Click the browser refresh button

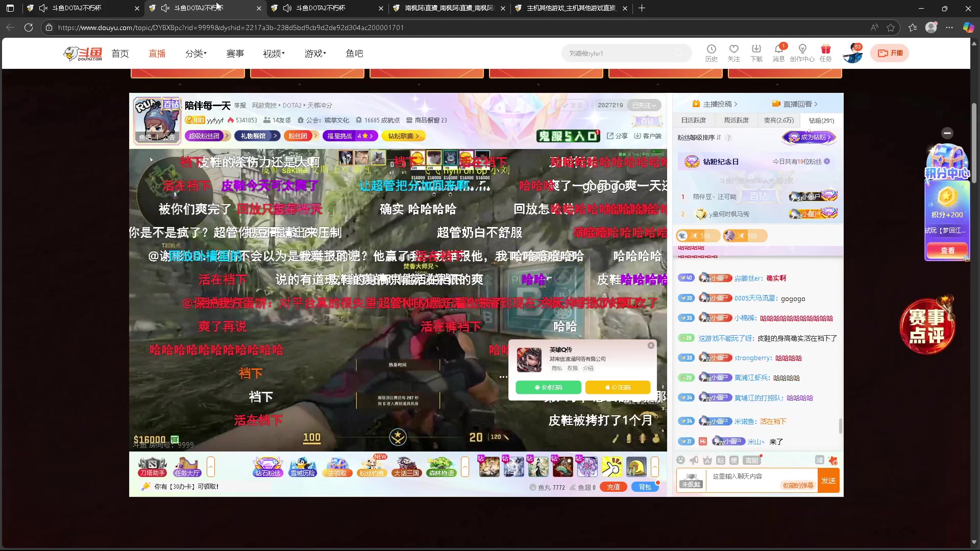(29, 28)
